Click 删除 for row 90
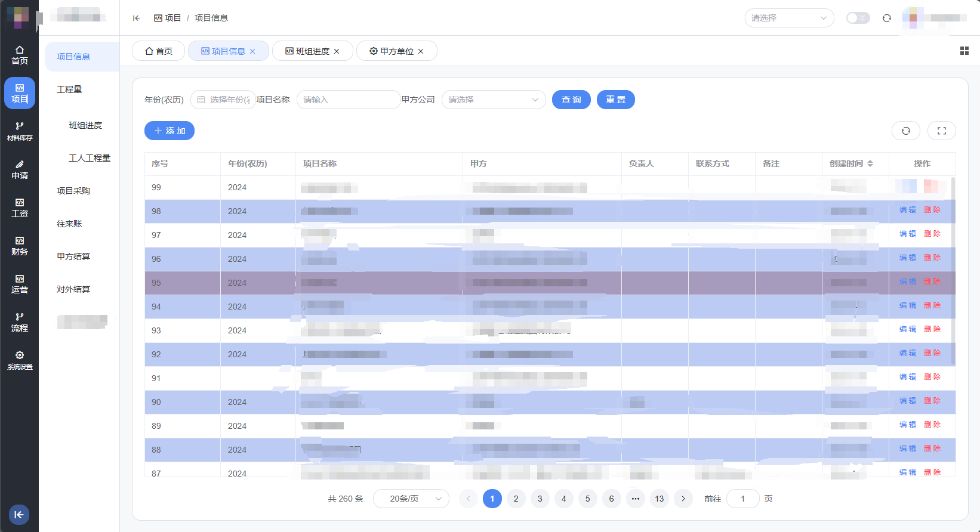This screenshot has height=532, width=980. [x=932, y=401]
